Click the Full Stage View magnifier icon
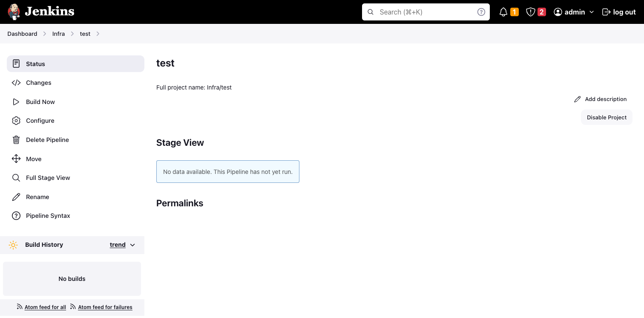Viewport: 644px width, 318px height. (16, 178)
